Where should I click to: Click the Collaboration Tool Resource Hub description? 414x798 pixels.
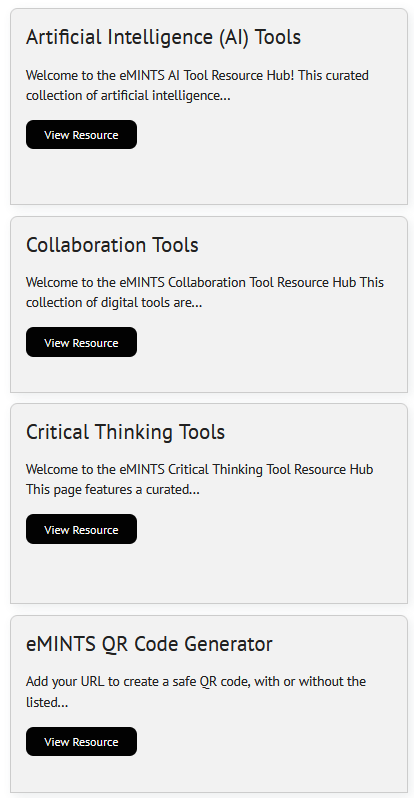pyautogui.click(x=205, y=293)
